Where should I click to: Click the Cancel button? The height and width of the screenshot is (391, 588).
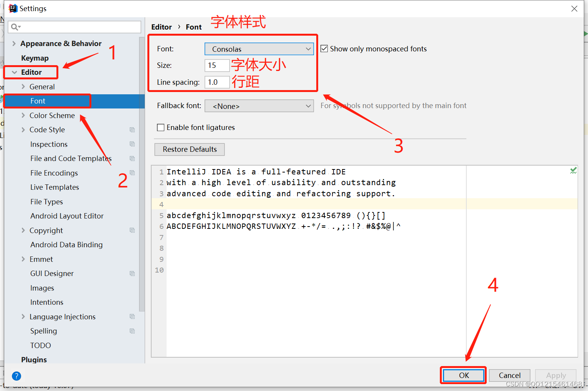point(510,375)
